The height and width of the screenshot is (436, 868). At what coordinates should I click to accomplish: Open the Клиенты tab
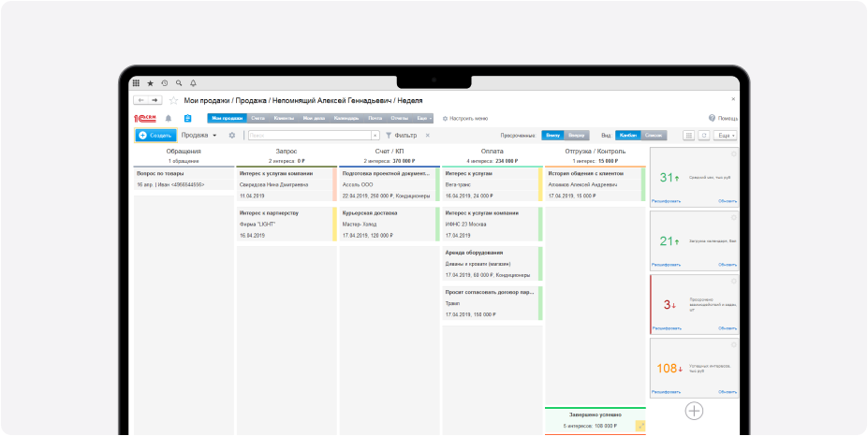tap(285, 119)
